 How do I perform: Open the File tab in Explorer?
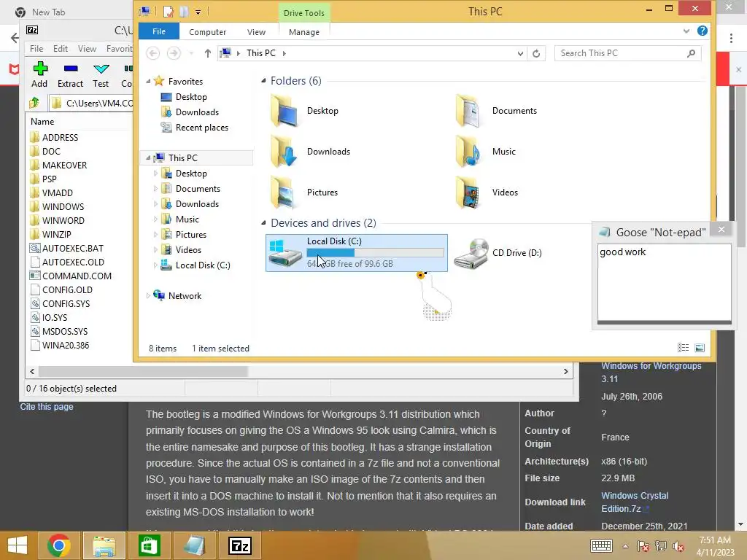coord(159,31)
